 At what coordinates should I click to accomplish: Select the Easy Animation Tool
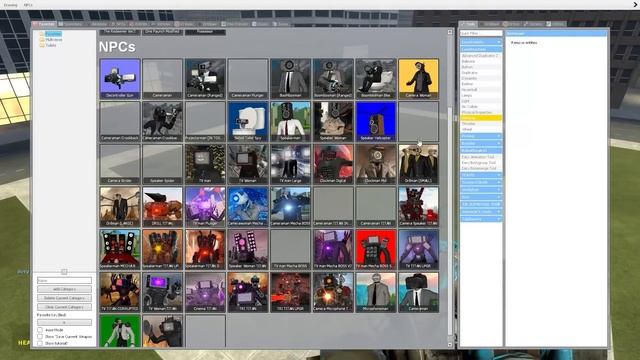481,157
